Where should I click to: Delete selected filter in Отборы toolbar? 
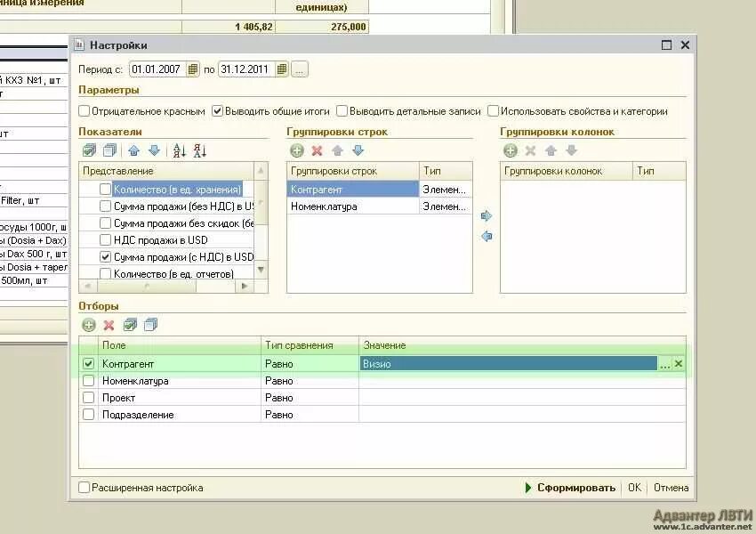[x=109, y=325]
